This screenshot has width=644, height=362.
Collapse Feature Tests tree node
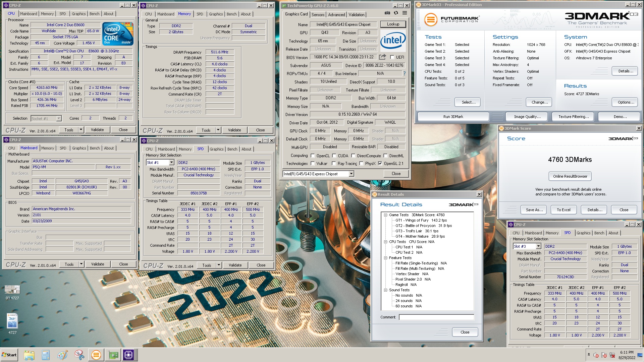(386, 258)
